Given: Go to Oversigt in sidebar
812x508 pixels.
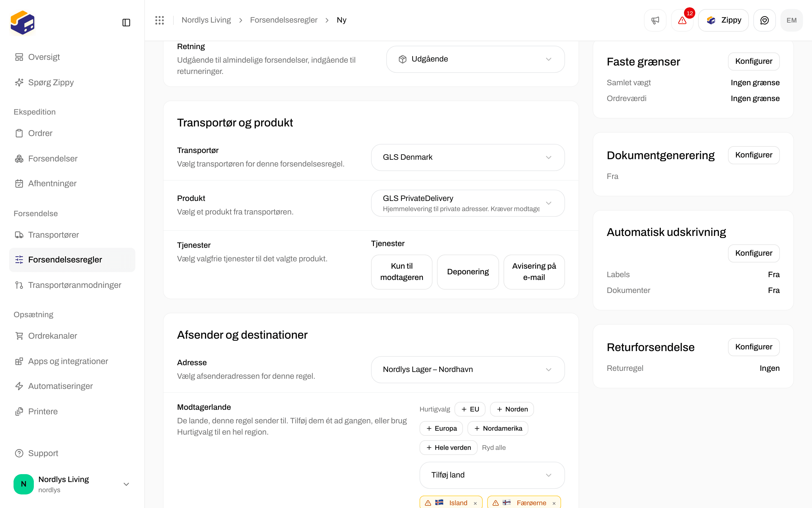Looking at the screenshot, I should tap(72, 57).
